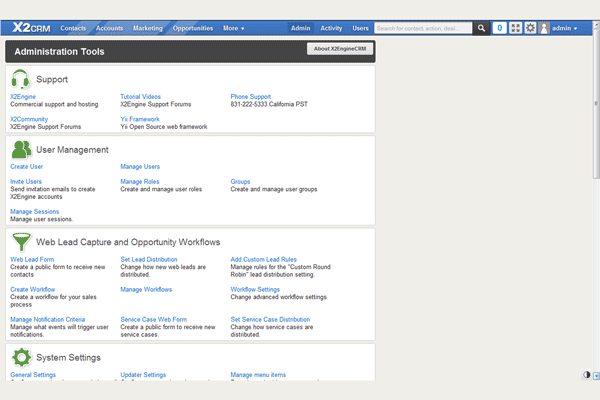The width and height of the screenshot is (600, 400).
Task: Go to the Opportunities module
Action: [192, 28]
